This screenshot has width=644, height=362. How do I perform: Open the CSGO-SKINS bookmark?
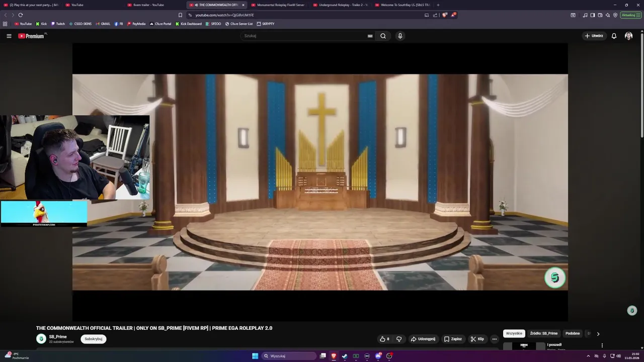[80, 24]
